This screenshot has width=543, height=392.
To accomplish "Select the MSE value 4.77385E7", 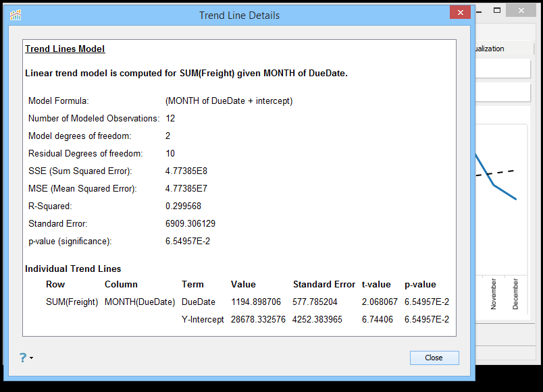I will 186,188.
